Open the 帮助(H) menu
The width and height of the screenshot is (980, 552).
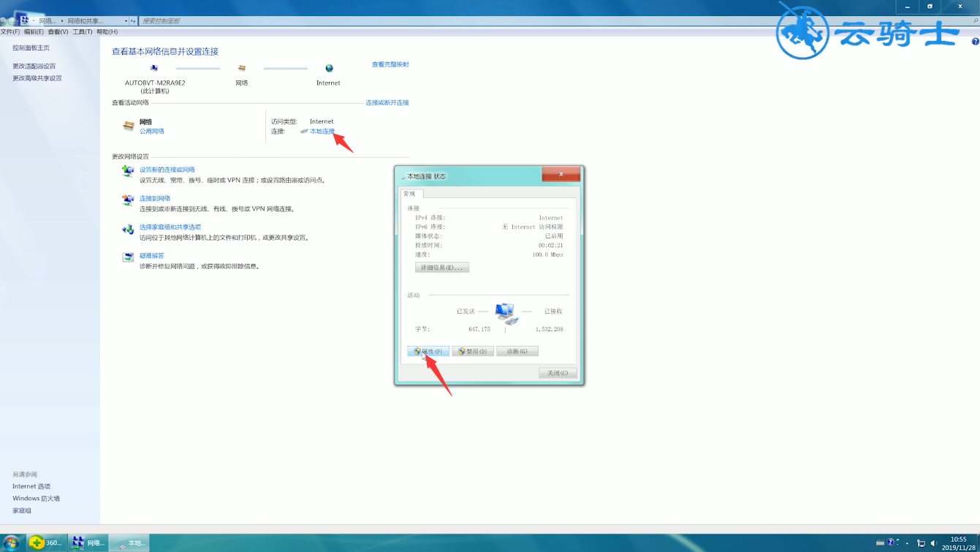tap(107, 32)
